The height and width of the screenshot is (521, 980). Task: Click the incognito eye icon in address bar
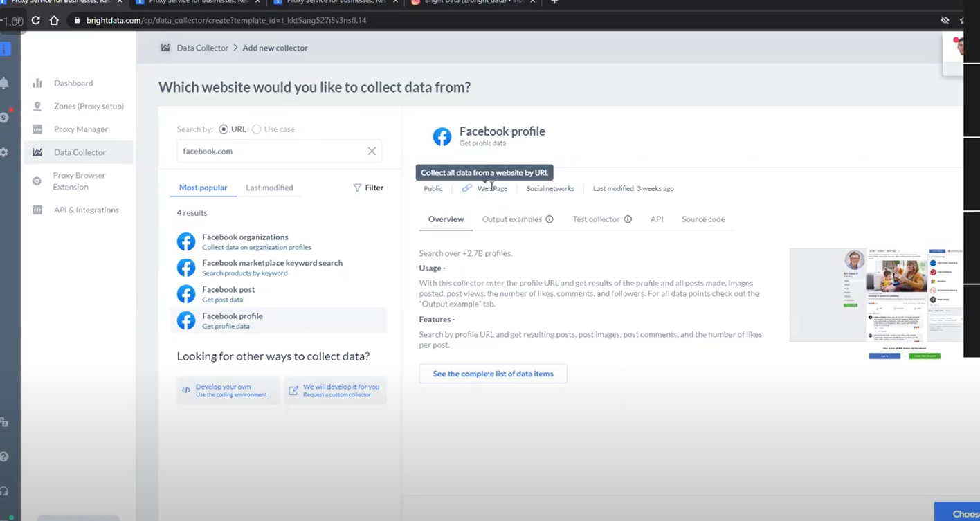945,20
